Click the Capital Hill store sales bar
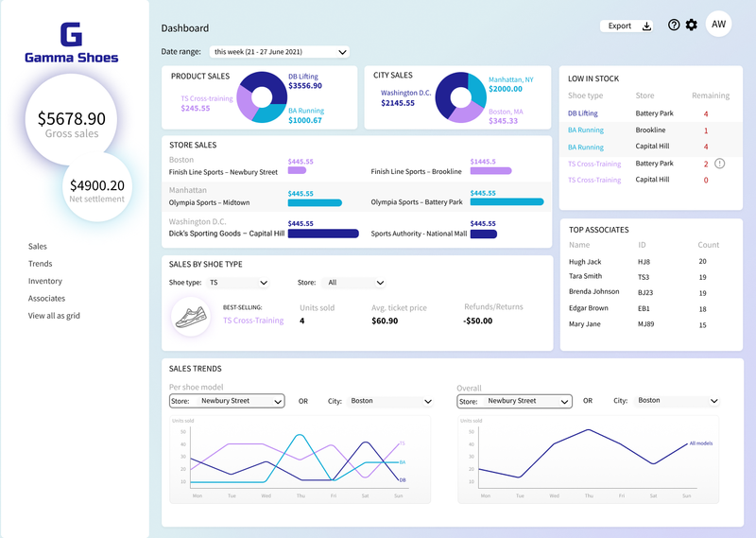Viewport: 756px width, 538px height. pos(323,234)
